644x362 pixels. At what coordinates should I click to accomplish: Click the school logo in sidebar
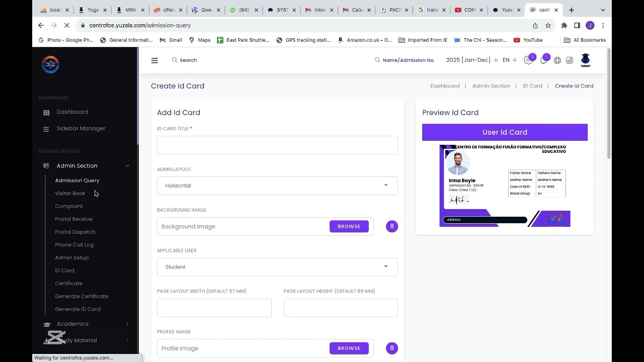tap(50, 64)
